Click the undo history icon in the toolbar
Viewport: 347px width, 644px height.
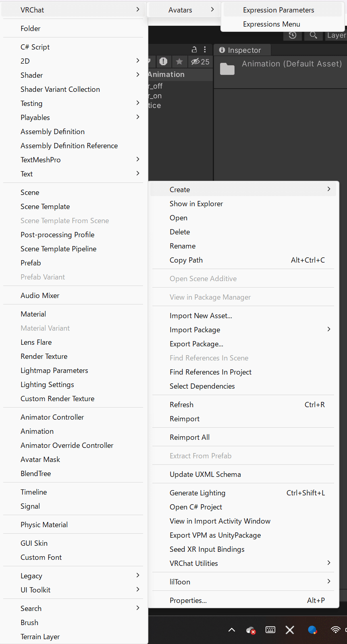click(293, 35)
